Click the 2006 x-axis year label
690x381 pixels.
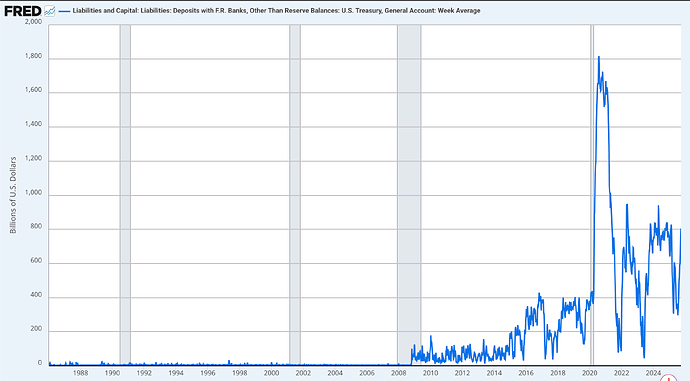367,373
